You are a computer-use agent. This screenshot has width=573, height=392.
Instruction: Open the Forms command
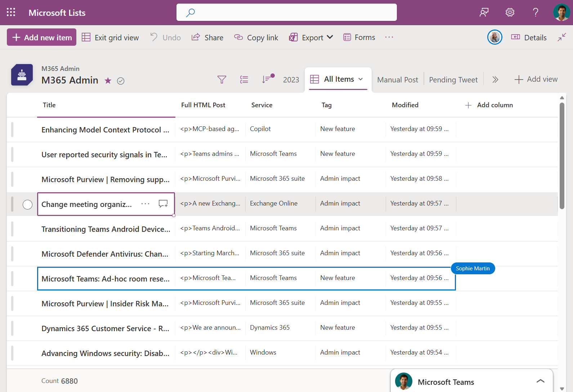tap(359, 37)
